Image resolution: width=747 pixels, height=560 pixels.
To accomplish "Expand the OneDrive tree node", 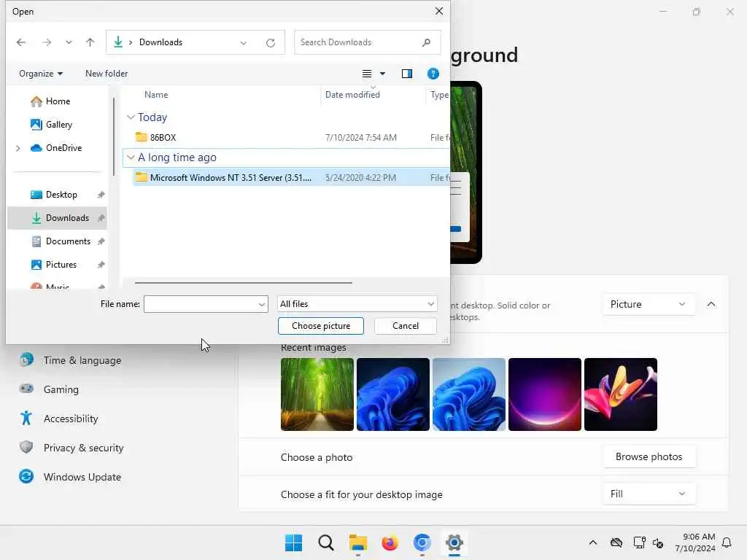I will tap(18, 148).
